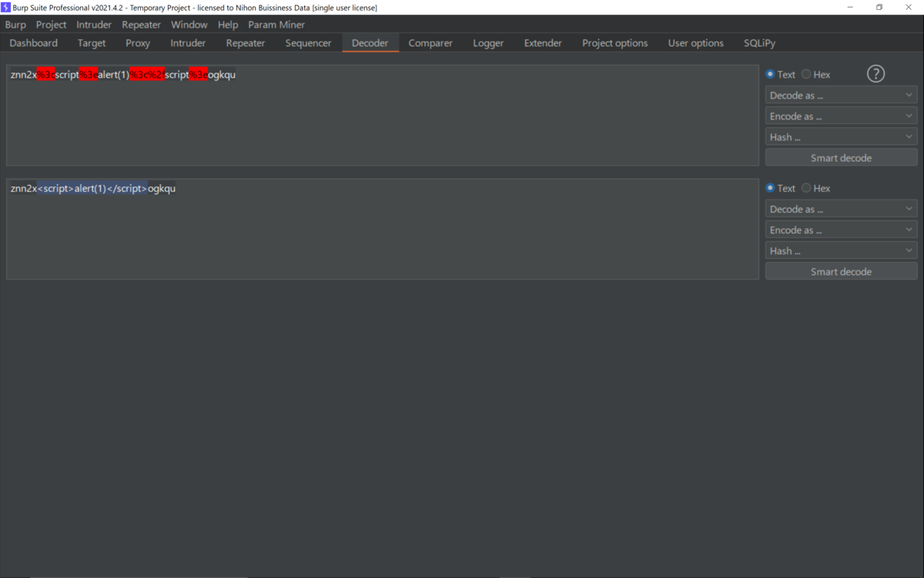
Task: Click Smart decode in the lower panel
Action: 841,271
